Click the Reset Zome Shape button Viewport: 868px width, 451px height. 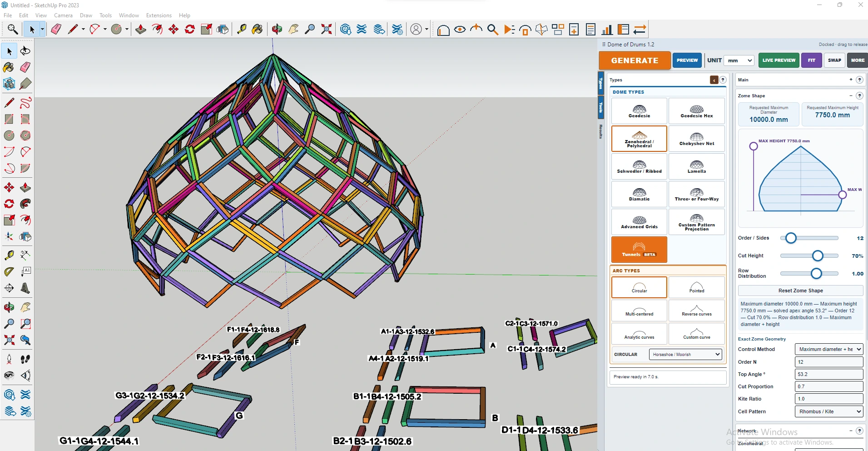tap(800, 291)
